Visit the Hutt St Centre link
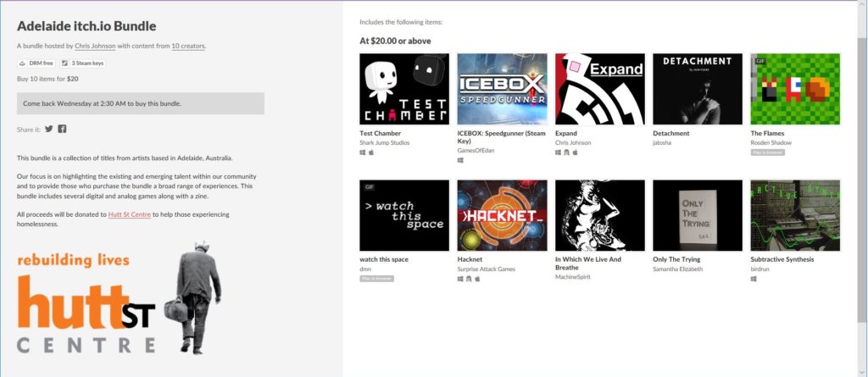Viewport: 868px width, 377px height. [130, 214]
